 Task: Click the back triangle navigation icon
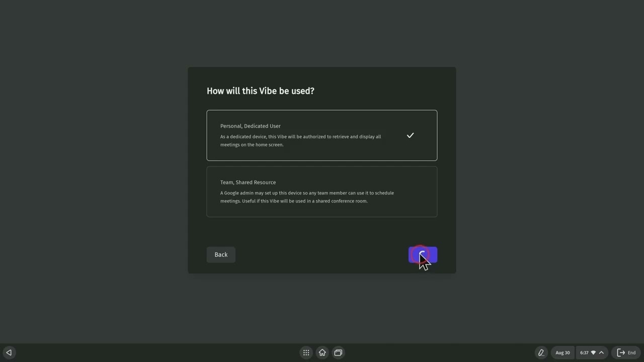coord(9,352)
